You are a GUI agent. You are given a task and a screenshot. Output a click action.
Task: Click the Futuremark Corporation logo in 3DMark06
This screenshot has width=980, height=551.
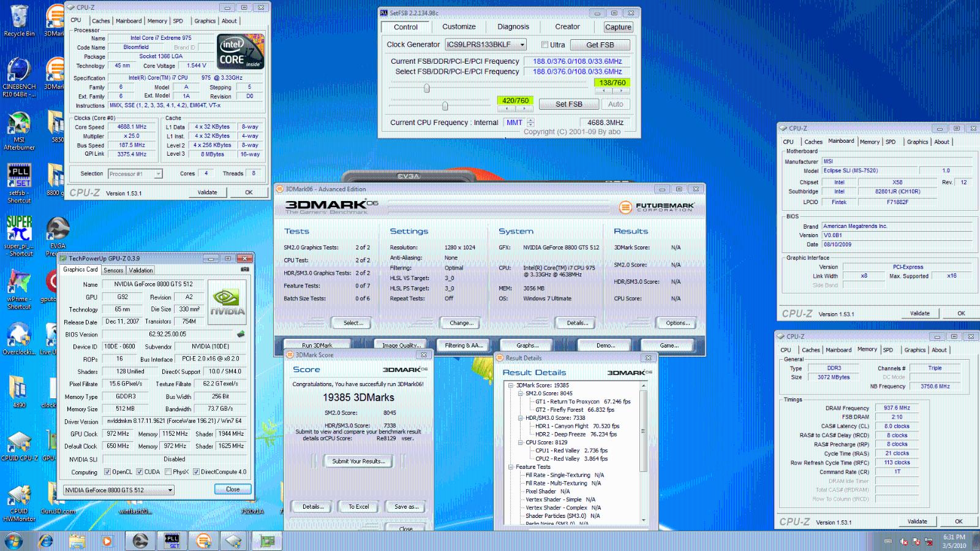tap(656, 207)
